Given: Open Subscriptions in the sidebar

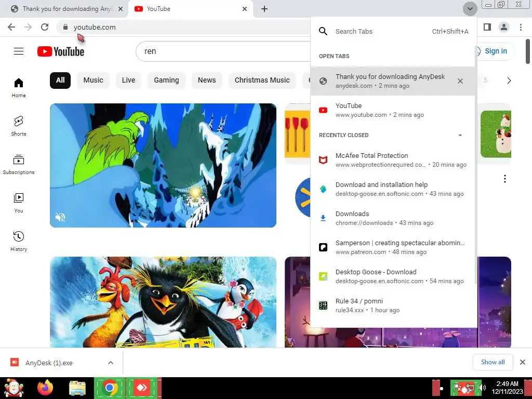Looking at the screenshot, I should pos(19,165).
